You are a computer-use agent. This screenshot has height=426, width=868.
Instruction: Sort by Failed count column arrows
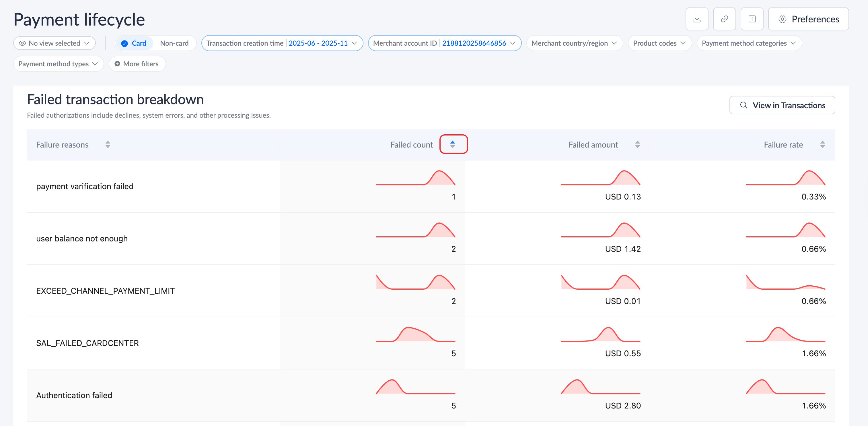[453, 144]
